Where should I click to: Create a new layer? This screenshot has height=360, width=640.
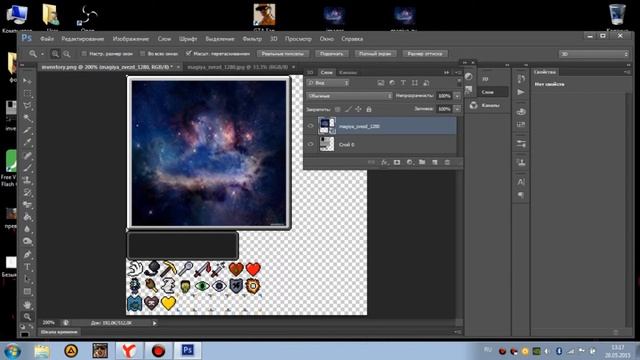click(x=435, y=162)
